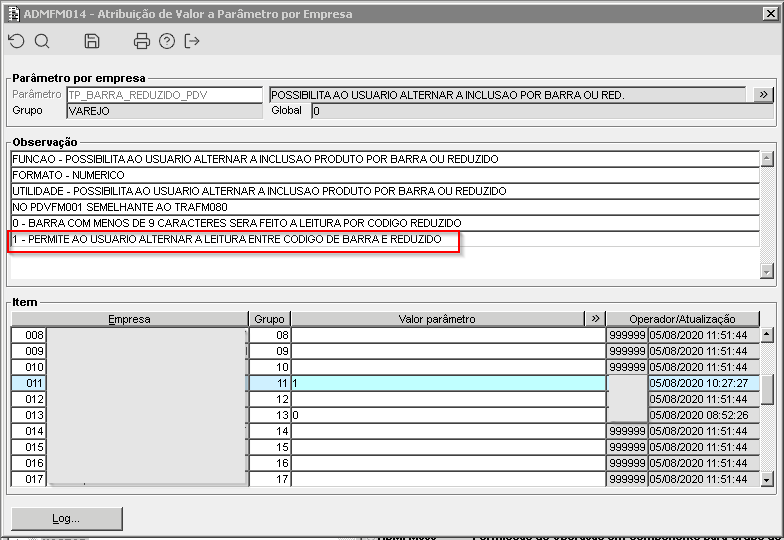Click operator 999999 in row 014
Viewport: 784px width, 540px height.
point(627,431)
